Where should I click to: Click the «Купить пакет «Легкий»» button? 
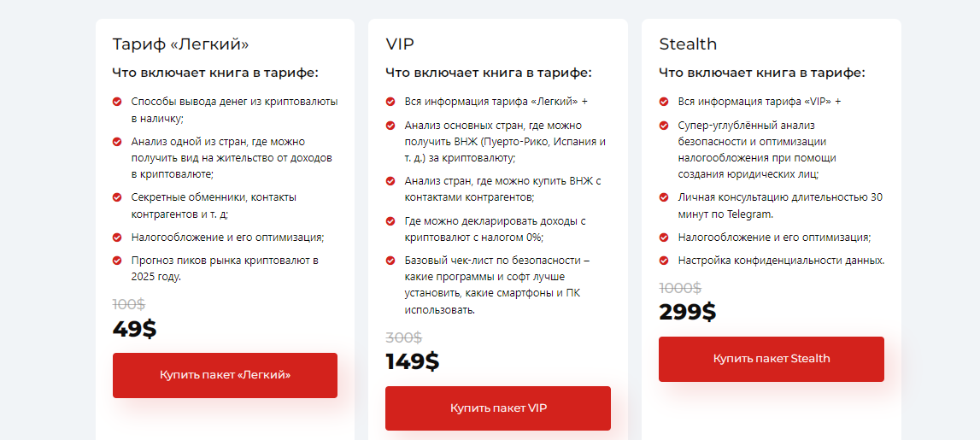click(225, 375)
